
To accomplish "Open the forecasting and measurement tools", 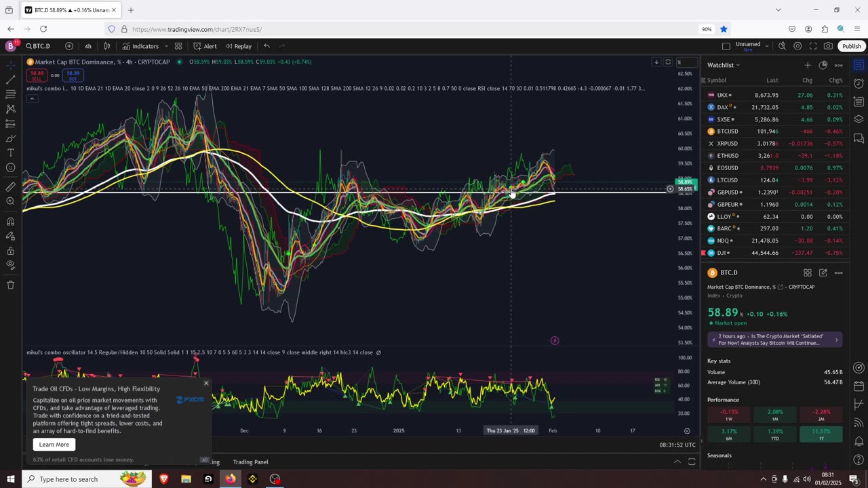I will (10, 124).
